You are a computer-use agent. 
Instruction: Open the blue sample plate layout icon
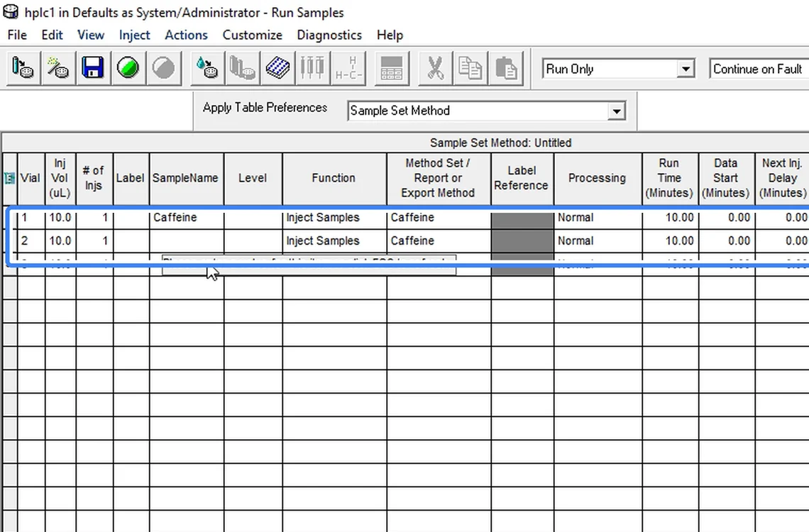[x=277, y=68]
